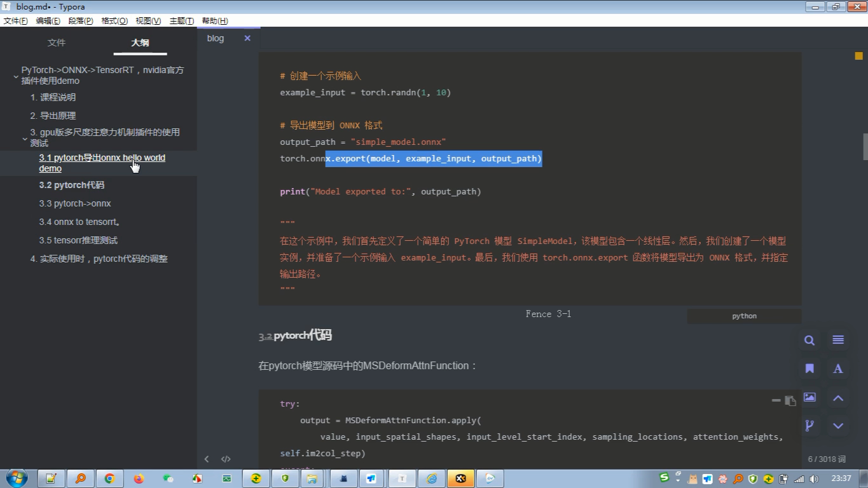Click the document vertical scrollbar thumb
The width and height of the screenshot is (868, 488).
pyautogui.click(x=865, y=147)
